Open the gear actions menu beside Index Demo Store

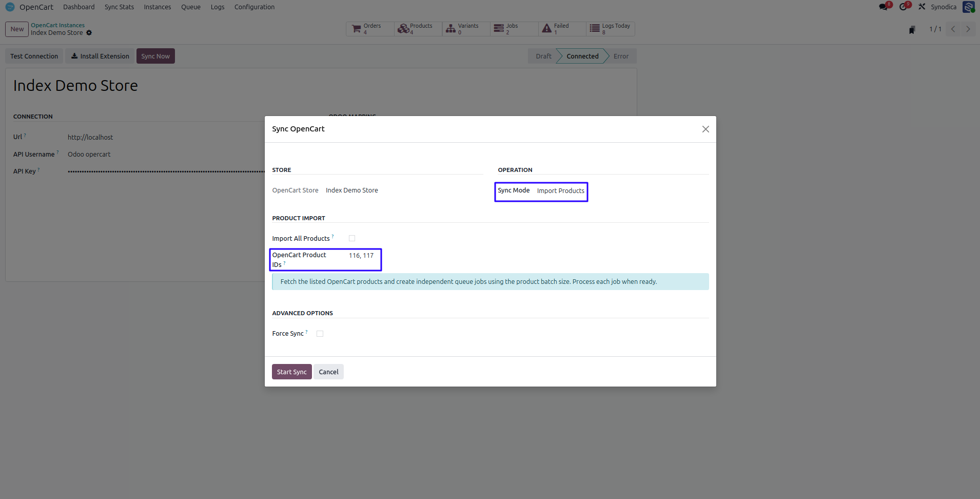pos(89,33)
